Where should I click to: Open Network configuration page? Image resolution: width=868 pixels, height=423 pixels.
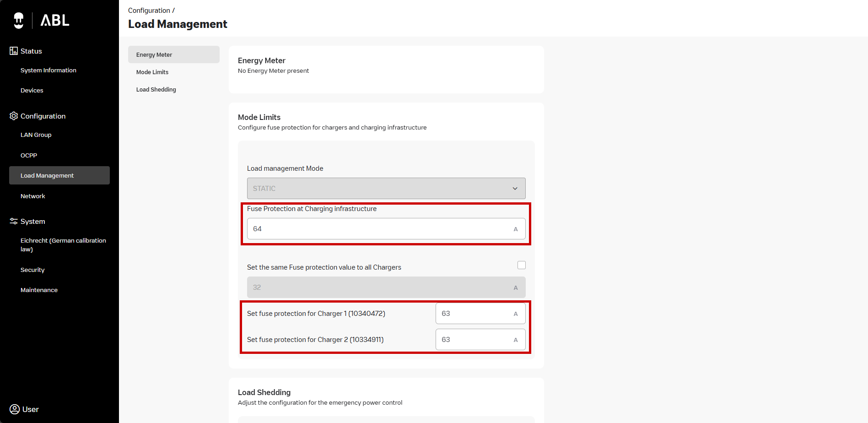(33, 196)
